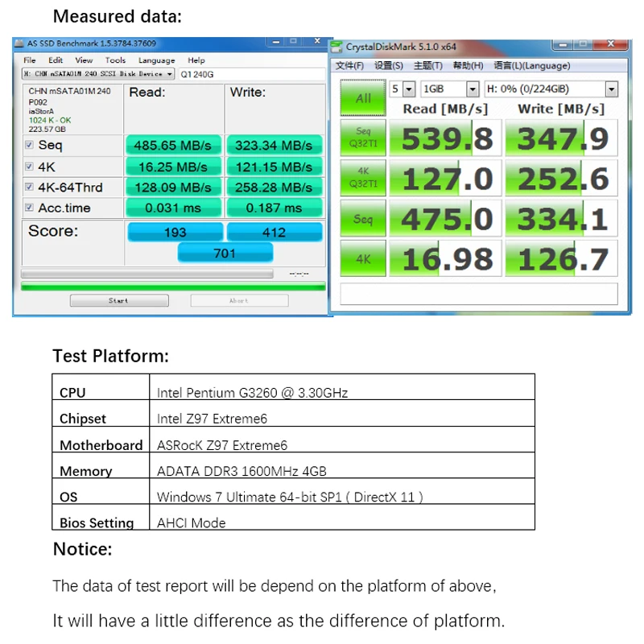Click the 334.1 write value in CrystalDiskMark
The width and height of the screenshot is (644, 644).
coord(561,218)
